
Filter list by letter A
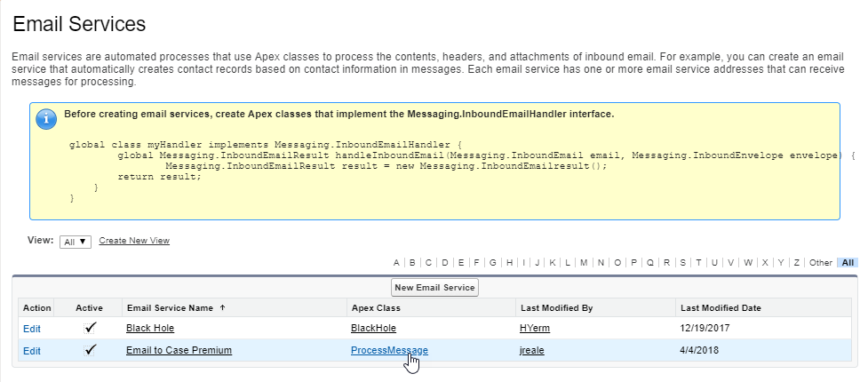(396, 263)
